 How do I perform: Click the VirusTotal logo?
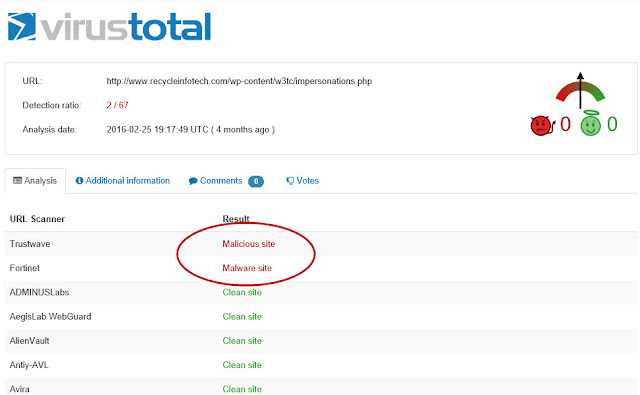click(109, 27)
